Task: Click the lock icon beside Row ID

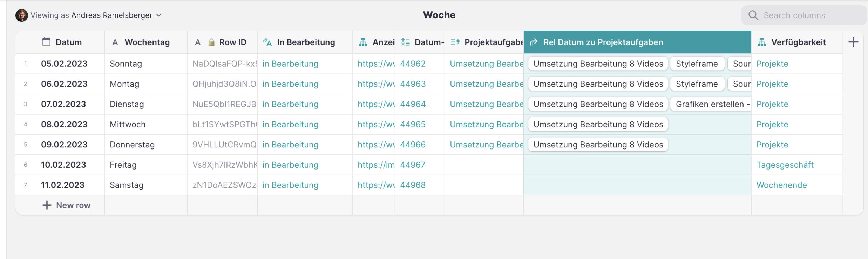Action: 211,42
